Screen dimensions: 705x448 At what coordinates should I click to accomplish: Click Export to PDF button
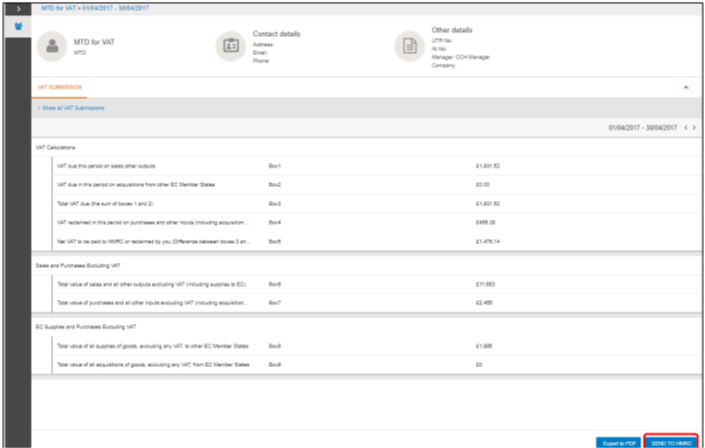[x=619, y=443]
